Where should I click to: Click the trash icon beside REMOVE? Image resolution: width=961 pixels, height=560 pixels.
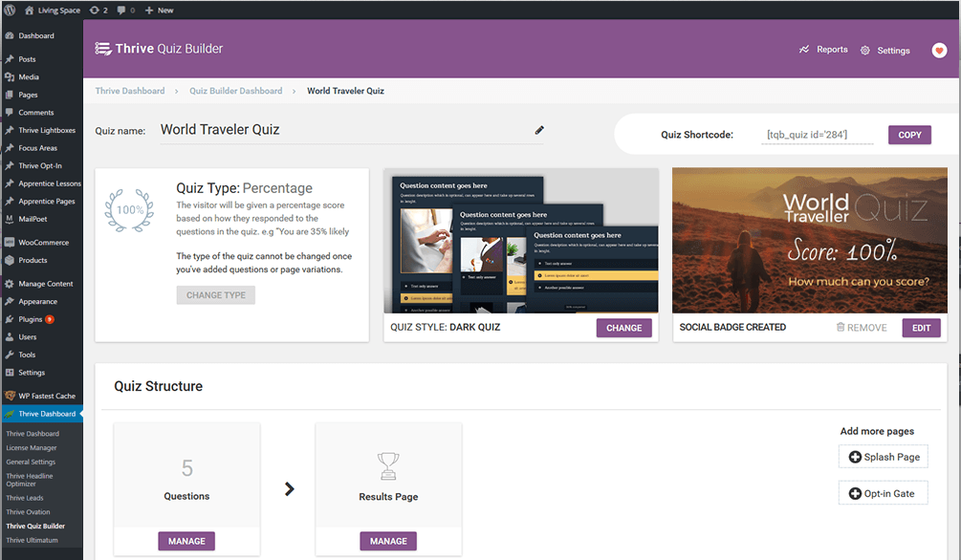coord(841,327)
